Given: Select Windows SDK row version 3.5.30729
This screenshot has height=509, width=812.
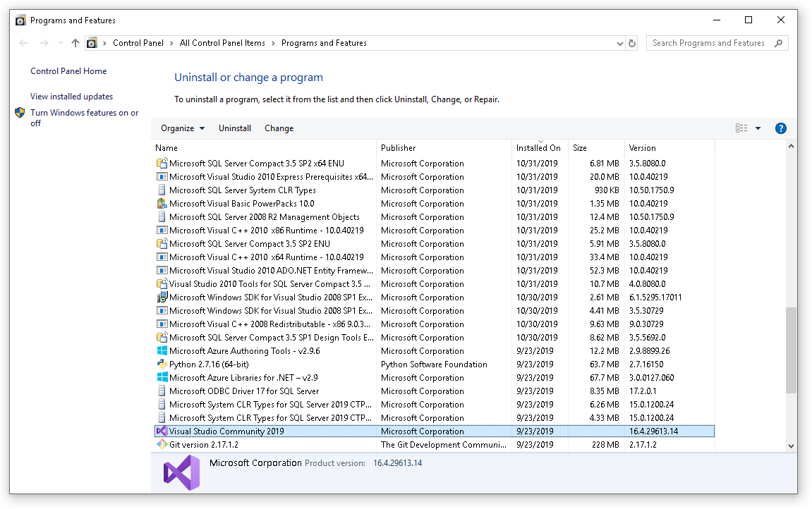Looking at the screenshot, I should pyautogui.click(x=435, y=311).
